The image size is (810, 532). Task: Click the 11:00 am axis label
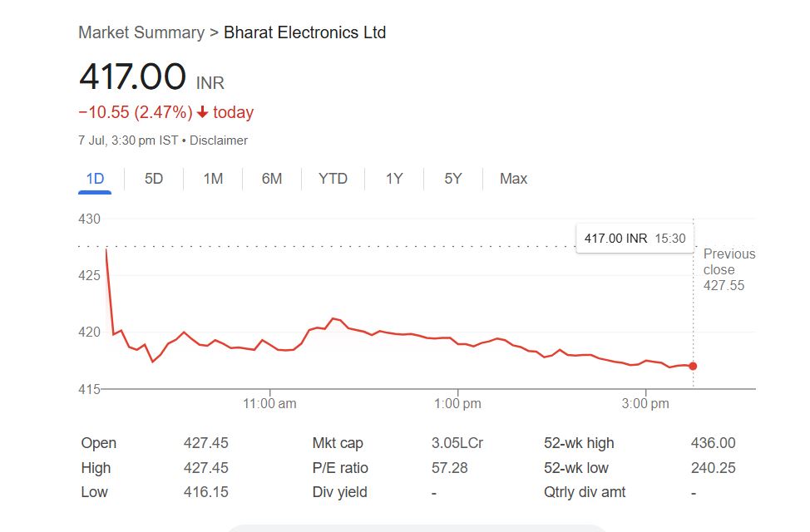pos(269,404)
